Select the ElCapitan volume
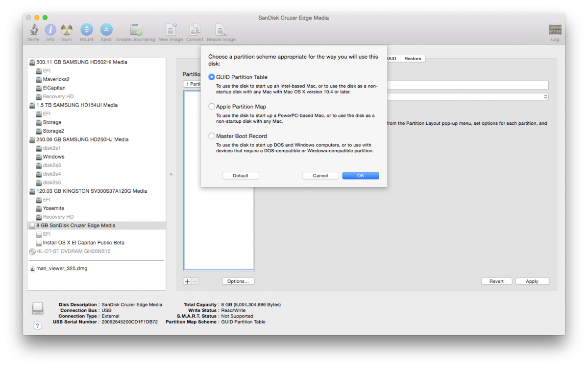This screenshot has width=588, height=368. coord(97,88)
